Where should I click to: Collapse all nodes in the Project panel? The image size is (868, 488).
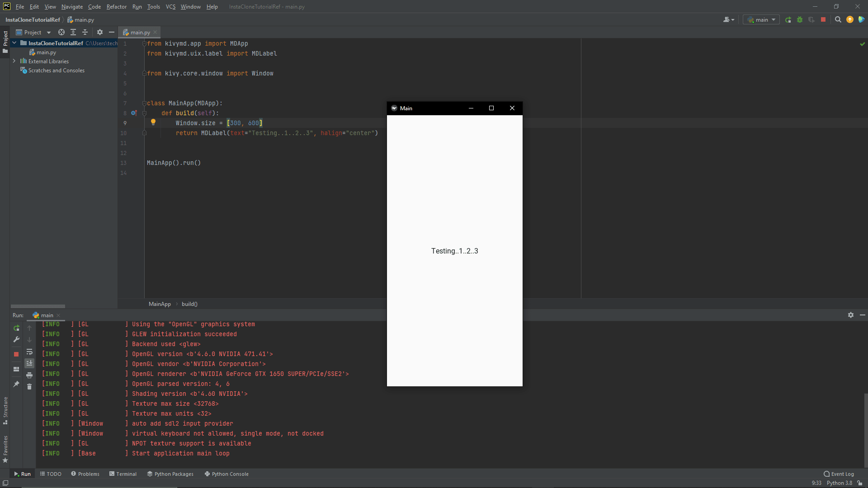pyautogui.click(x=85, y=32)
